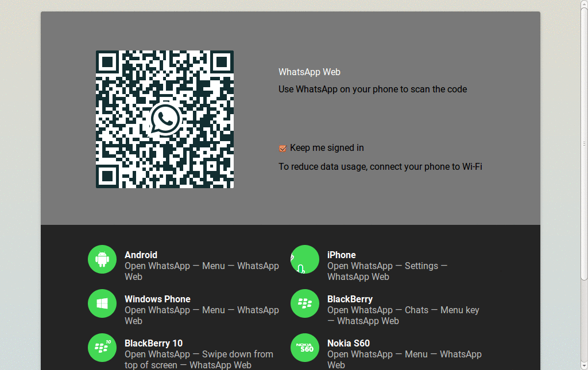Open the Android setup instructions text

pos(202,271)
